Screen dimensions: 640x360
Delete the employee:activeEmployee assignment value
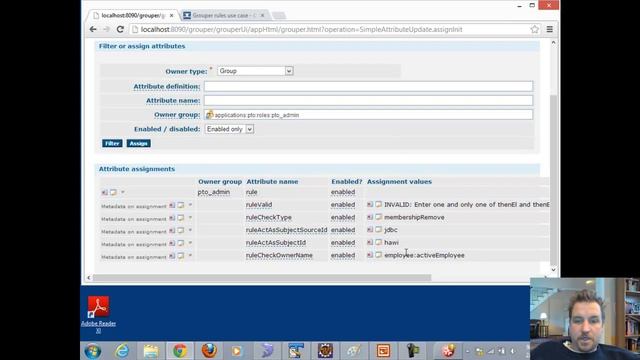[x=370, y=255]
